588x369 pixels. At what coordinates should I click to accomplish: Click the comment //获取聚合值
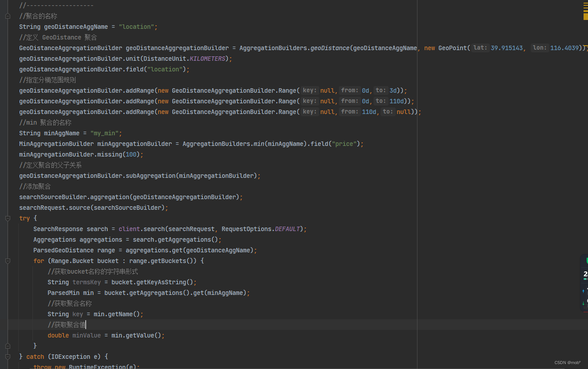click(67, 325)
